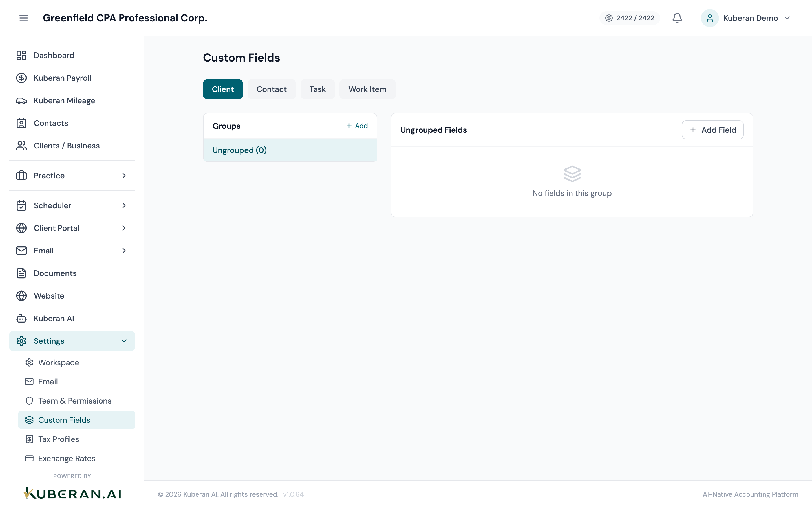Click the AI-Native Accounting Platform footer text
This screenshot has height=508, width=812.
(x=751, y=494)
